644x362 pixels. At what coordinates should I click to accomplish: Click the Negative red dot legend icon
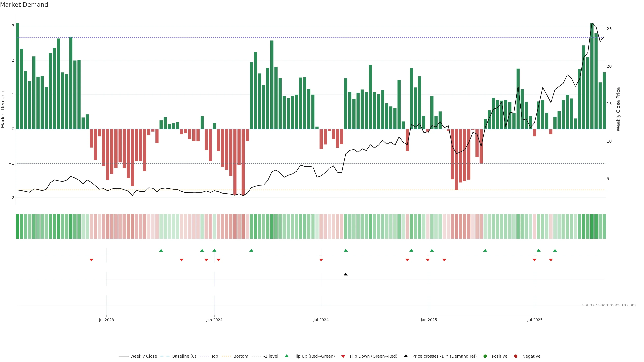[x=516, y=356]
